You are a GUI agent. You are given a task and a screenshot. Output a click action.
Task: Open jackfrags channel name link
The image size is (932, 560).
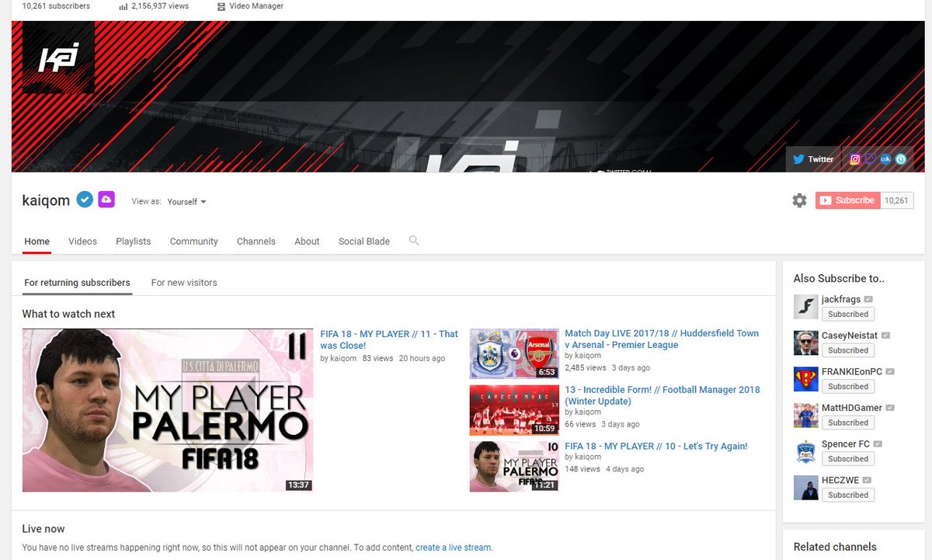pyautogui.click(x=841, y=300)
